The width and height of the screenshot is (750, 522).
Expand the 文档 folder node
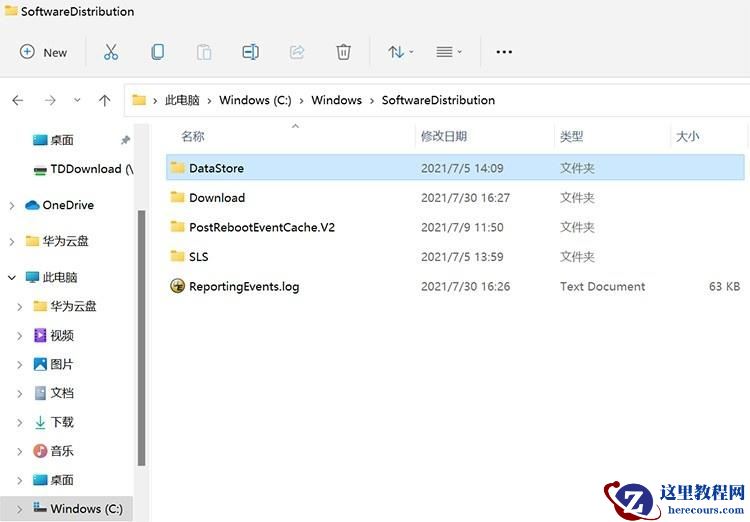(20, 394)
